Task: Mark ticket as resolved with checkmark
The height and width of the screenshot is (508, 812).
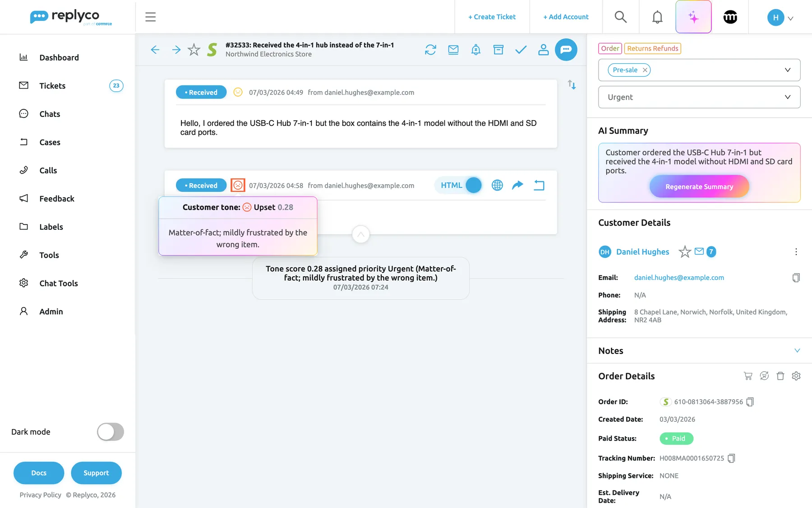Action: [x=521, y=50]
